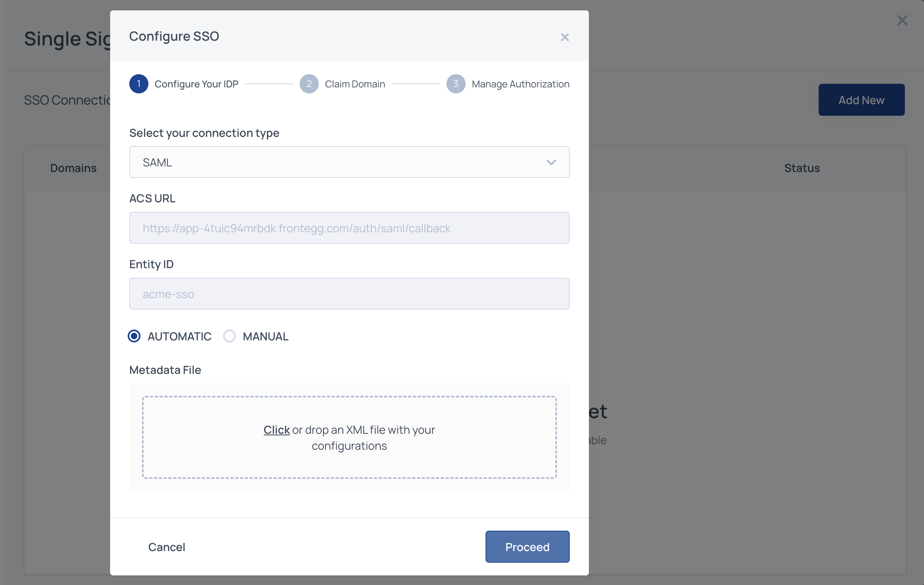Click the XML metadata file drop zone
Screen dimensions: 924x585
point(349,459)
